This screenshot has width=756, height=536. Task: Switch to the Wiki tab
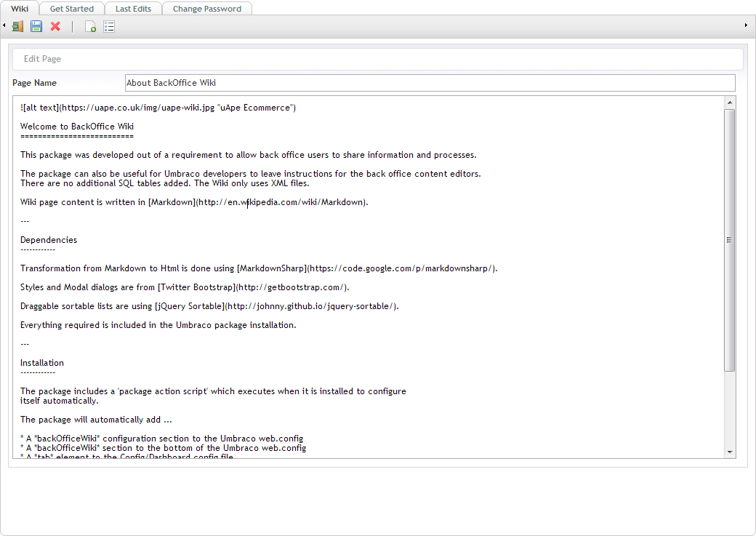click(x=20, y=9)
